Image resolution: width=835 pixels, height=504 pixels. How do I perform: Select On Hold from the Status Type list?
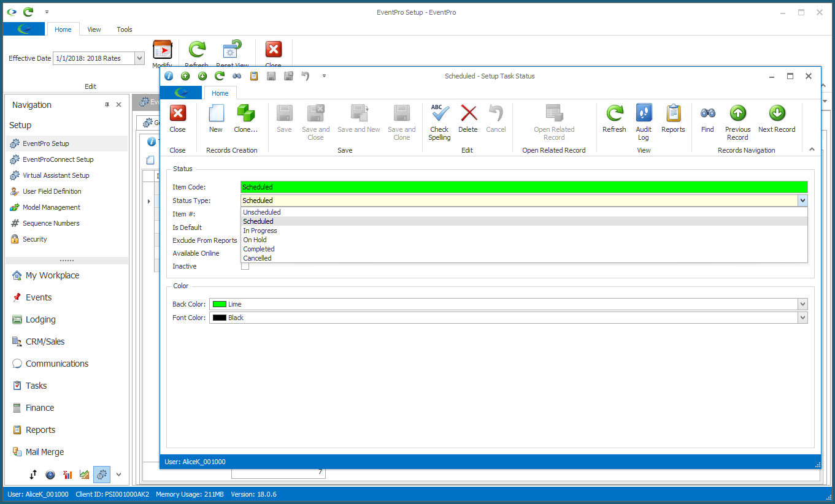(524, 240)
